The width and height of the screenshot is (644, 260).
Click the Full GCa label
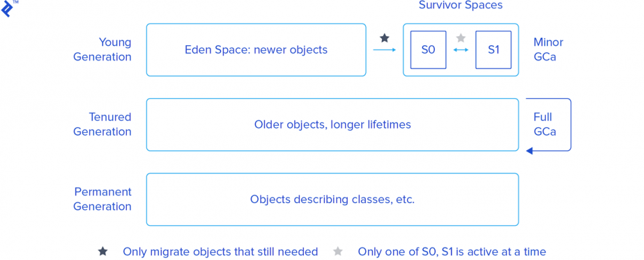[544, 125]
